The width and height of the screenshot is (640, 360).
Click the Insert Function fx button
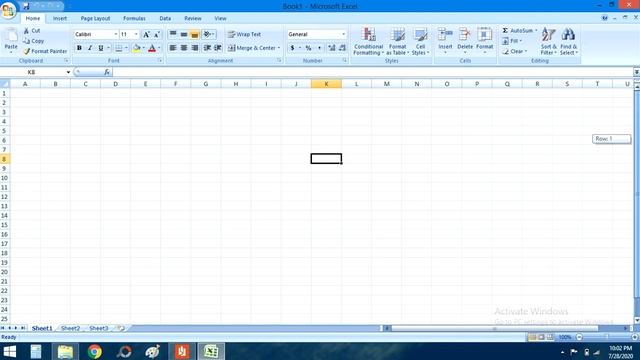pyautogui.click(x=107, y=72)
